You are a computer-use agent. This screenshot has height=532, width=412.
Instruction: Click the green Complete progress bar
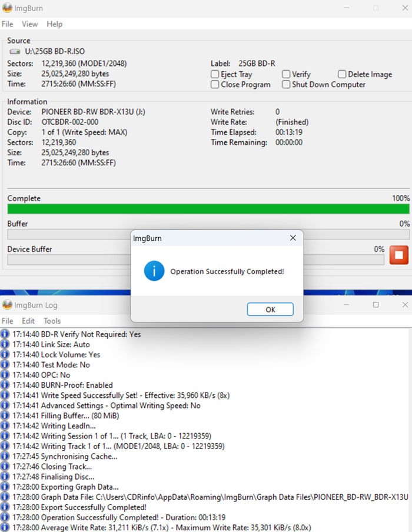(x=208, y=209)
